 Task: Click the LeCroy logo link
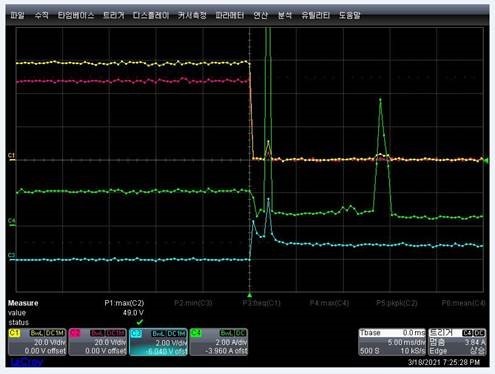(27, 362)
